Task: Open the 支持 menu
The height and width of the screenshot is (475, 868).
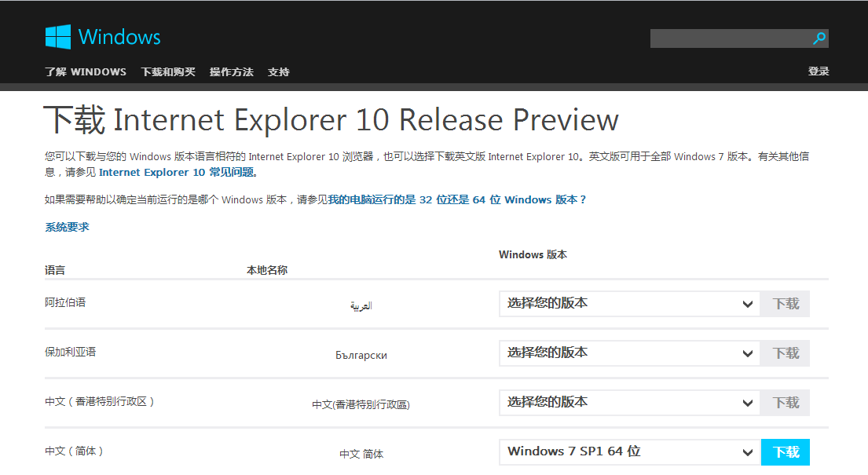Action: [x=278, y=72]
